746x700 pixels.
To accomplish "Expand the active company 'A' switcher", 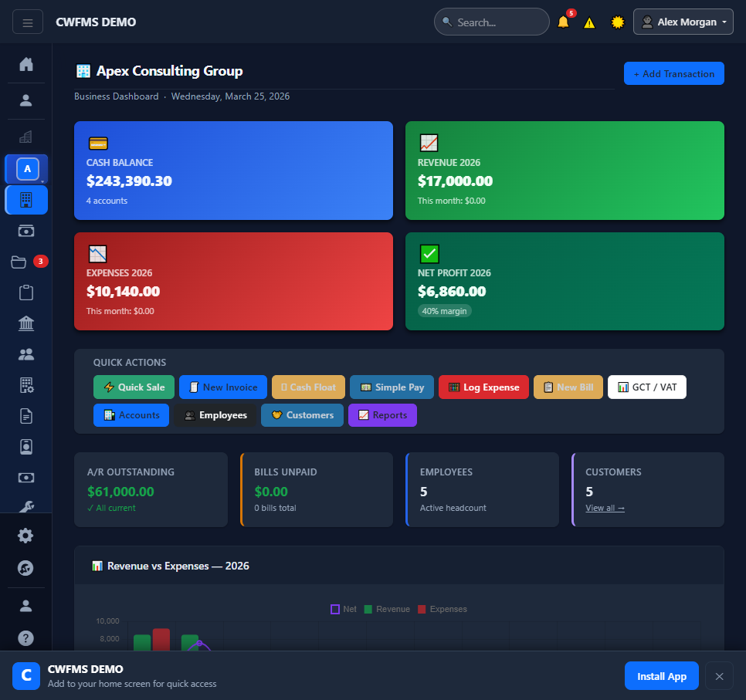I will (25, 168).
